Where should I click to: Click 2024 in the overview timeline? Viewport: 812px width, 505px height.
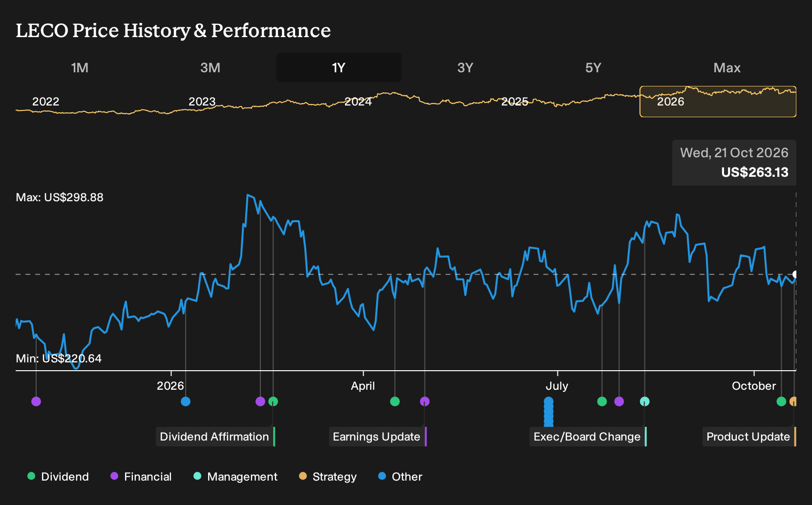358,102
